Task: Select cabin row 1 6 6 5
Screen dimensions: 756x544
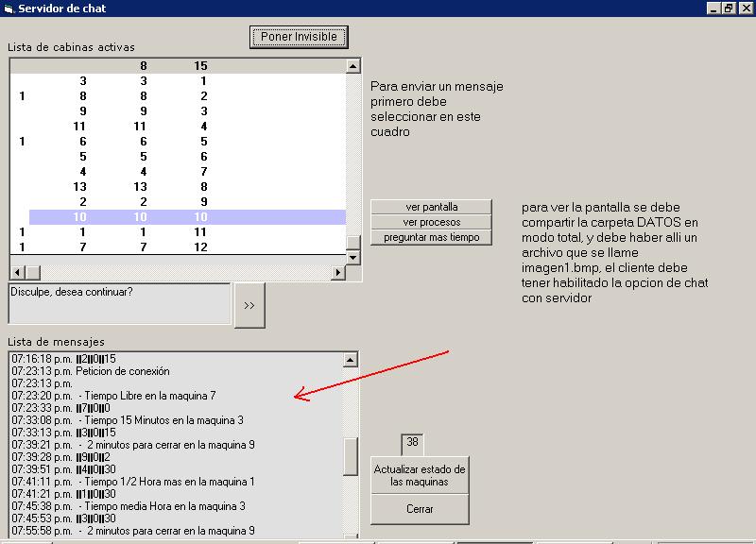Action: coord(178,141)
